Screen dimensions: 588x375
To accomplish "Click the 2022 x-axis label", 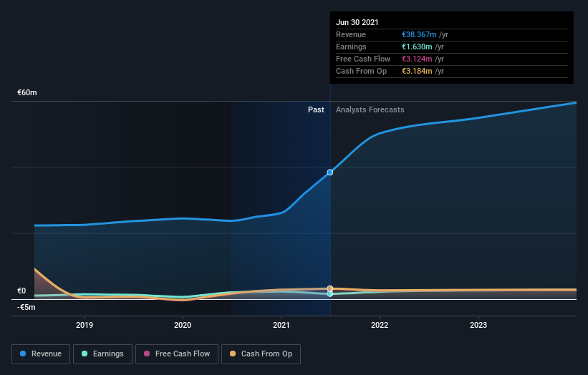I will click(x=380, y=325).
